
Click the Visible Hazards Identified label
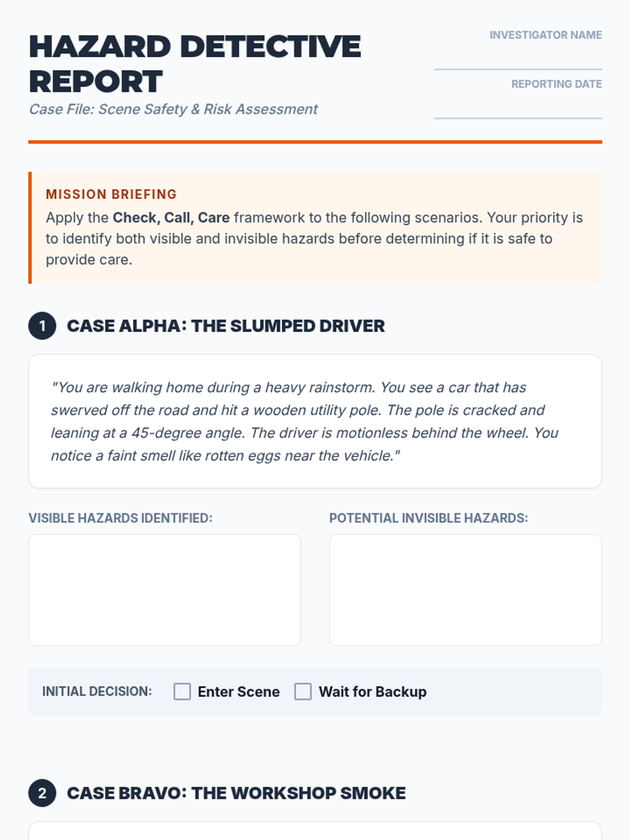120,518
